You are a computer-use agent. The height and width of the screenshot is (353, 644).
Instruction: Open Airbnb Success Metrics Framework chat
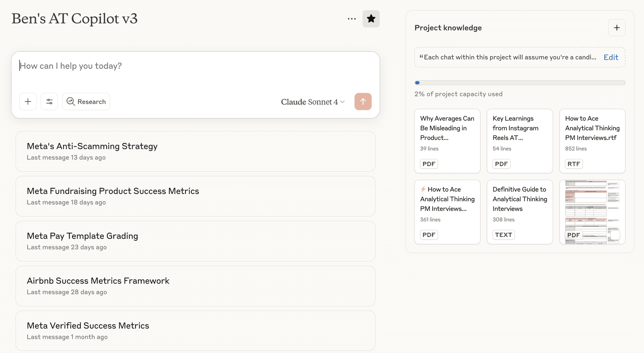tap(195, 286)
